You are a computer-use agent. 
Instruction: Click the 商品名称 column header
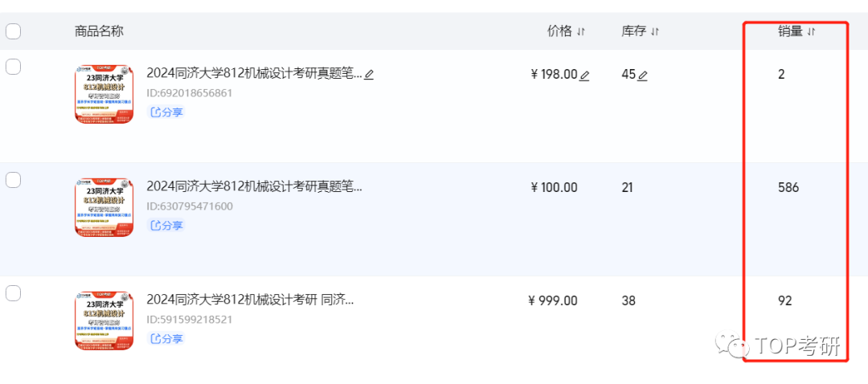pos(99,31)
